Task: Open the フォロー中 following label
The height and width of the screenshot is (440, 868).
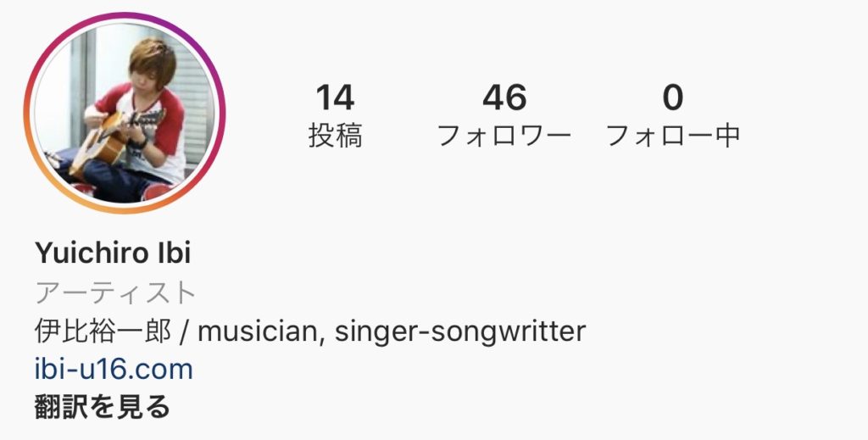Action: pyautogui.click(x=673, y=136)
